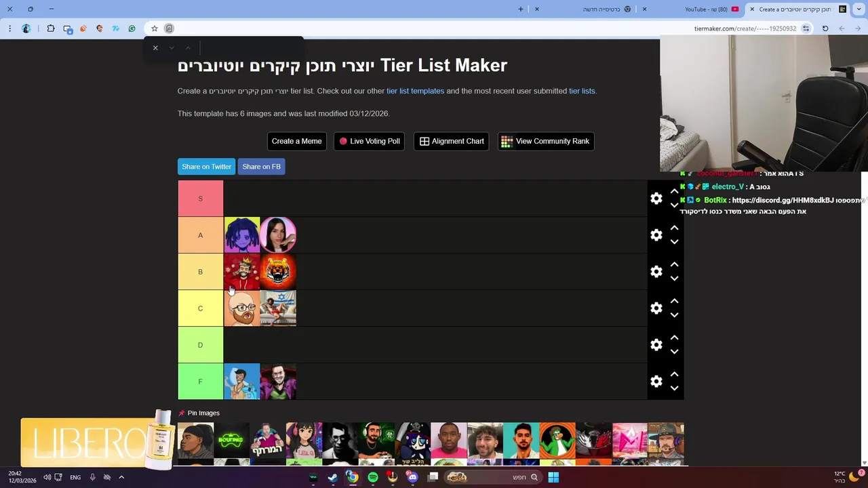Select Israeli flag image in C tier
868x488 pixels.
(278, 308)
